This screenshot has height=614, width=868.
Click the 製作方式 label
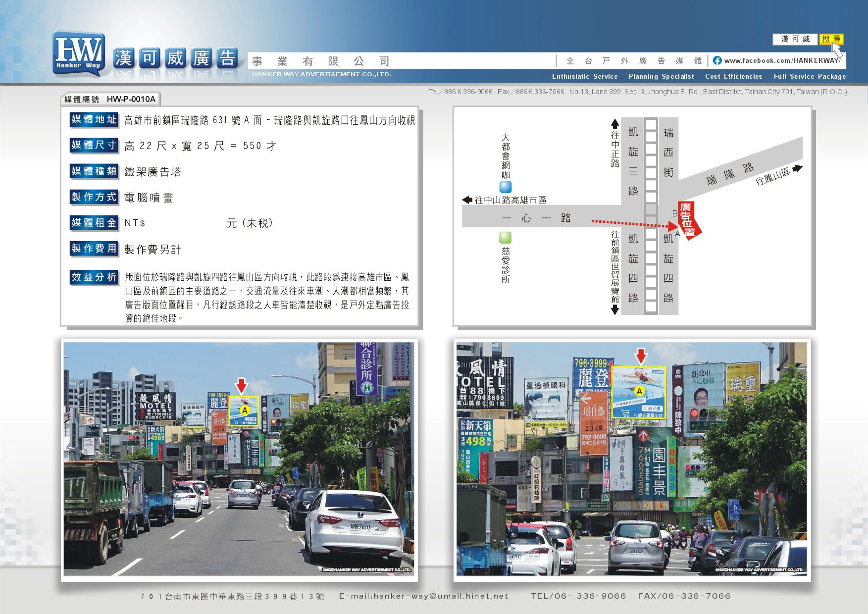(94, 197)
